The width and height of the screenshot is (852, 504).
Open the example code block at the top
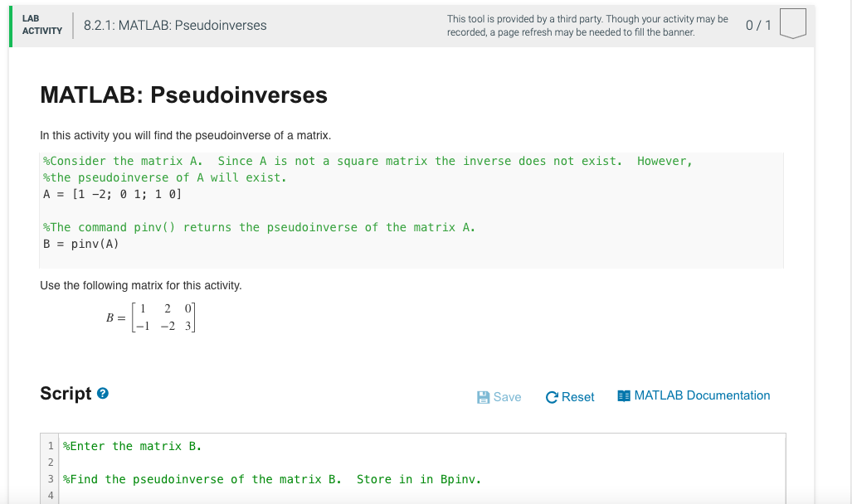[x=411, y=210]
